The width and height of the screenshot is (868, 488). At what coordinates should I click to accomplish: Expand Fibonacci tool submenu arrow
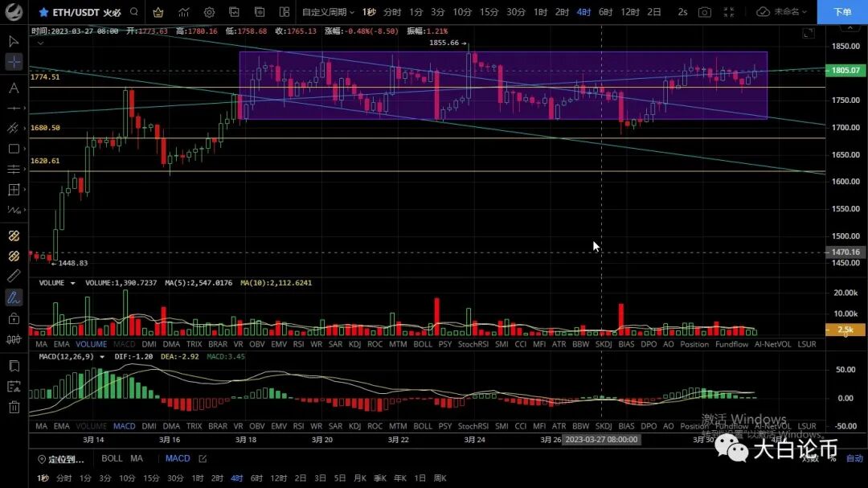pos(24,169)
